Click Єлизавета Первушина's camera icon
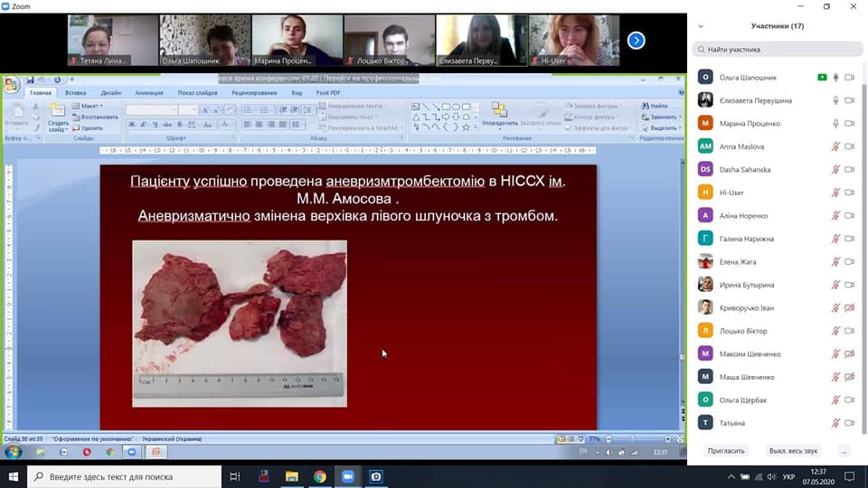Screen dimensions: 868x488 (849, 100)
